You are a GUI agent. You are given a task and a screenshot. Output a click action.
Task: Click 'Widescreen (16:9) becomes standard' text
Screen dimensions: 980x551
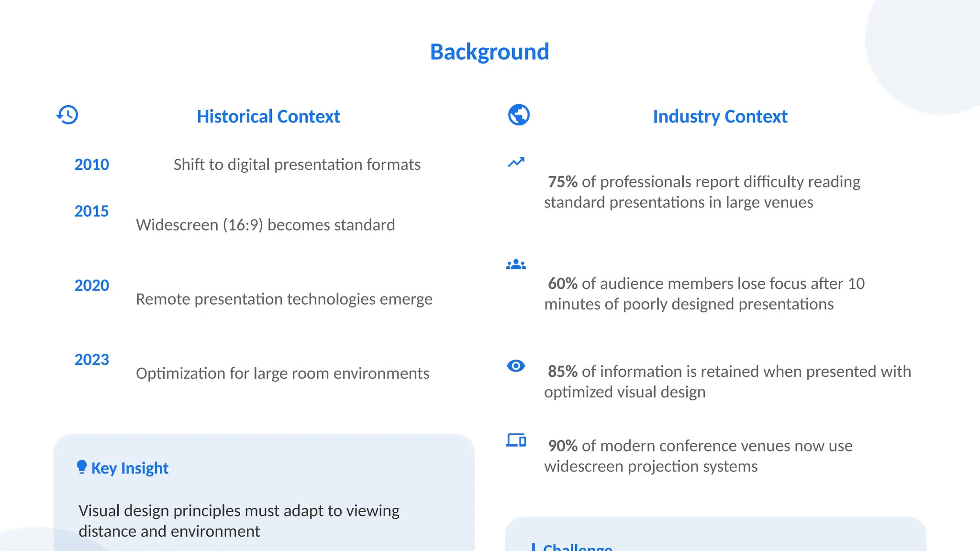point(265,225)
